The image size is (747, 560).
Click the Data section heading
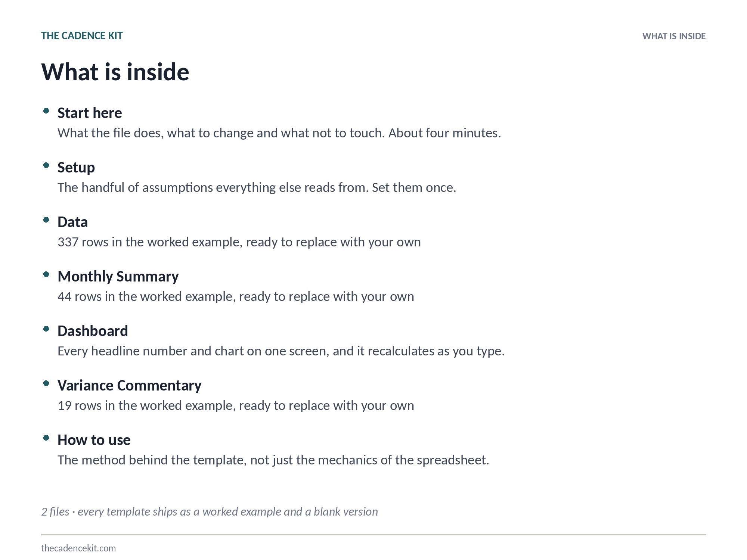click(72, 222)
